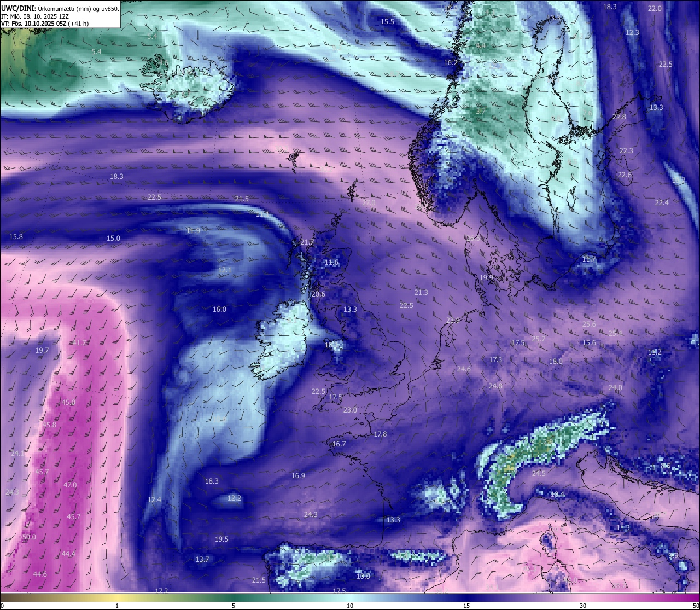
Task: Click the '44.4' value label
Action: (x=68, y=554)
